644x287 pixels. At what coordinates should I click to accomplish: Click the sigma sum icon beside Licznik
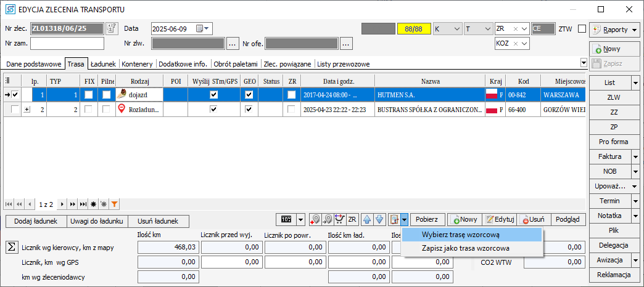point(11,247)
